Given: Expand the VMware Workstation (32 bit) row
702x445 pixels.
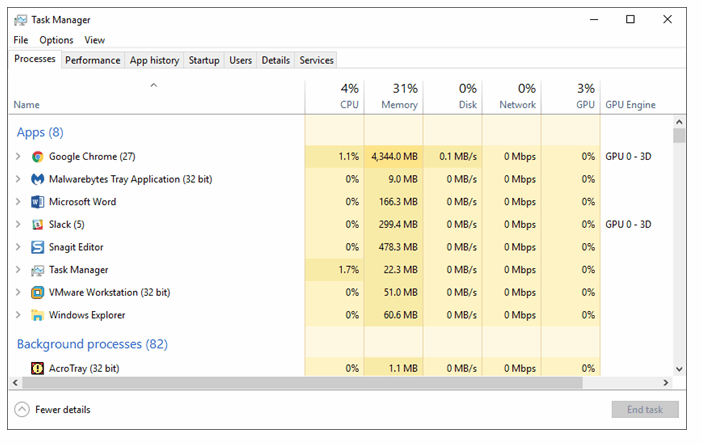Looking at the screenshot, I should coord(18,292).
